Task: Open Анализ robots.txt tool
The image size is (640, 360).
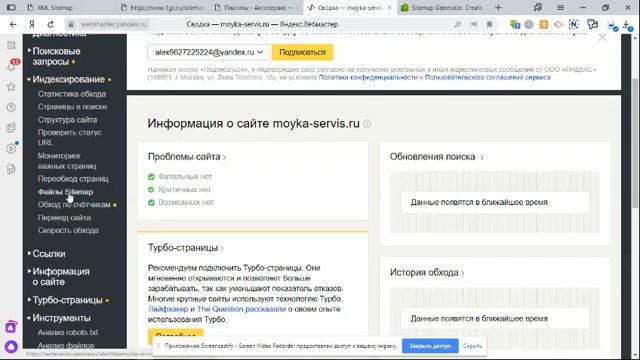Action: [x=68, y=332]
